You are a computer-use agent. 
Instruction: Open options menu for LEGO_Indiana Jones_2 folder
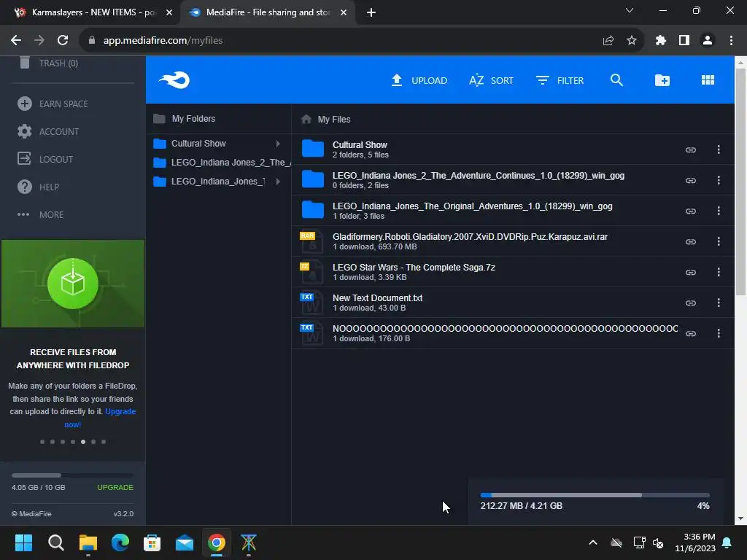coord(719,181)
